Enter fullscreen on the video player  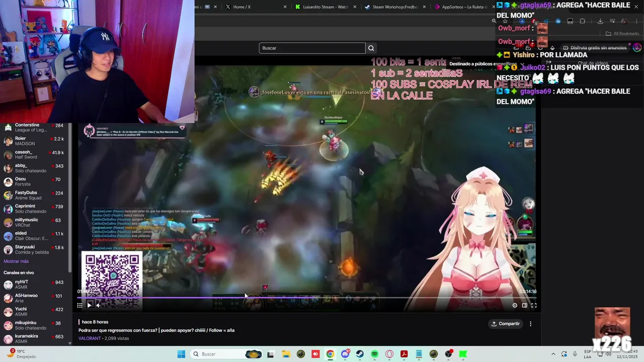tap(534, 305)
